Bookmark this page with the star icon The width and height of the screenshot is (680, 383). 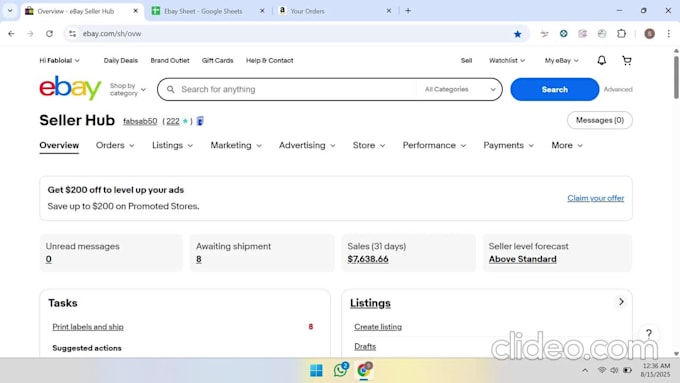[517, 34]
